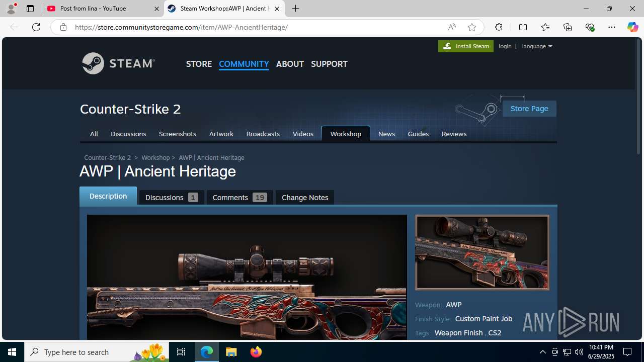
Task: Click Install Steam button
Action: (466, 46)
